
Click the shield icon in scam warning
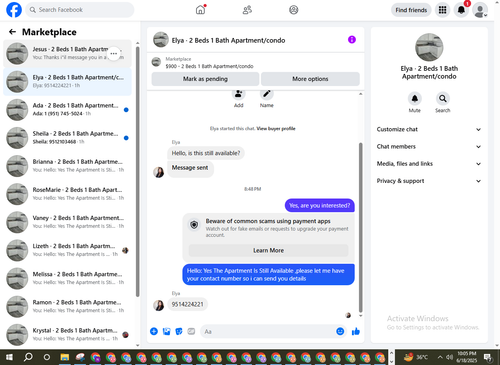tap(194, 225)
